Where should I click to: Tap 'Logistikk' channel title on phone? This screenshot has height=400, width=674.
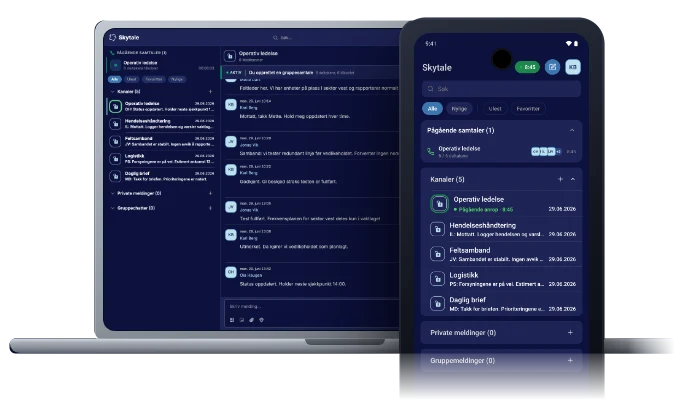click(464, 275)
